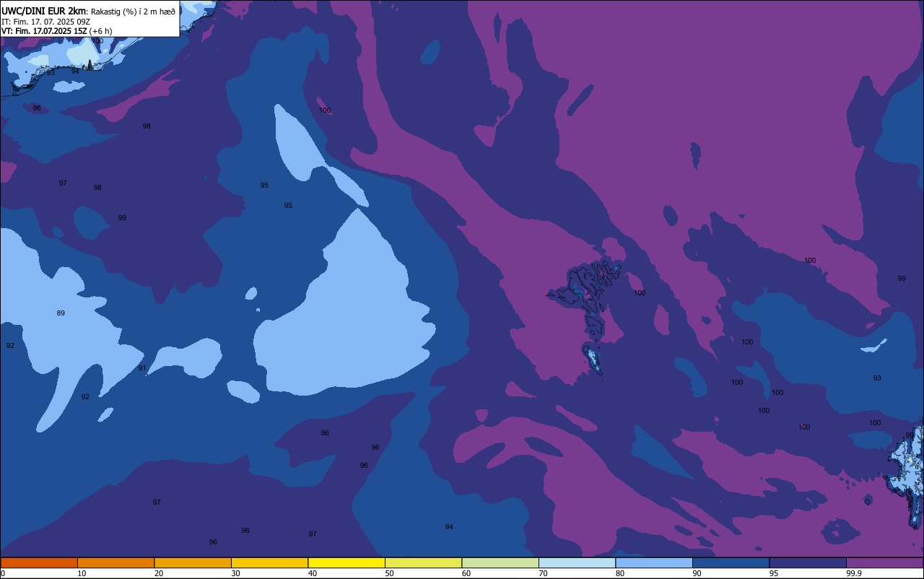Image resolution: width=924 pixels, height=579 pixels.
Task: Click the orange 10–20 legend color segment
Action: tap(115, 562)
